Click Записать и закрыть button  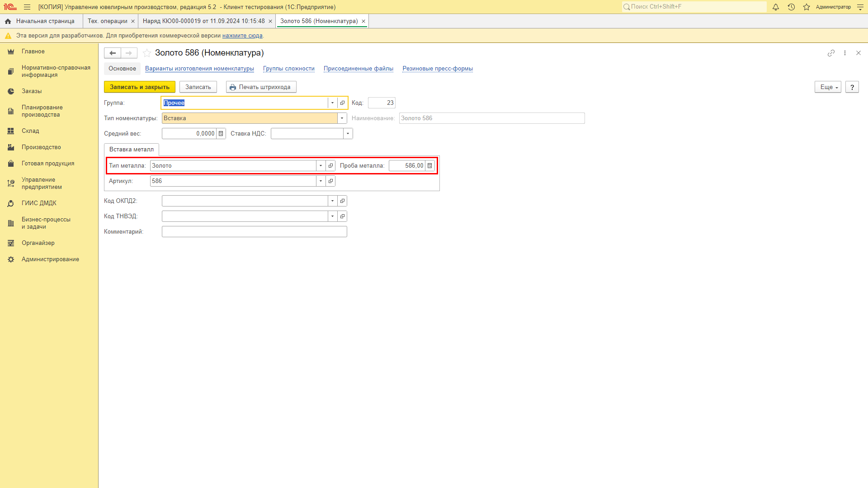(x=140, y=87)
